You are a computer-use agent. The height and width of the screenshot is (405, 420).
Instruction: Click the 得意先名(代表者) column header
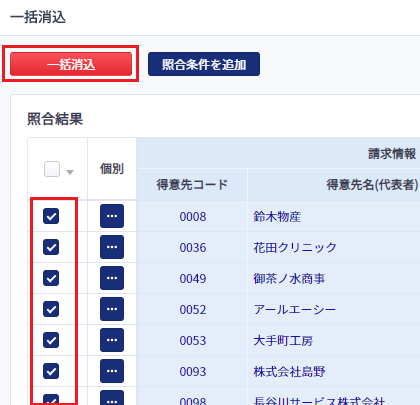[372, 184]
